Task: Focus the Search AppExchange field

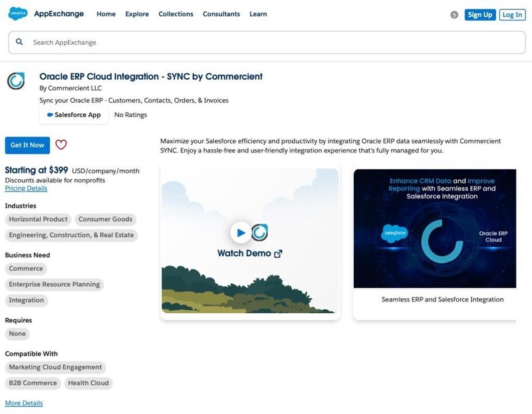Action: [x=267, y=43]
